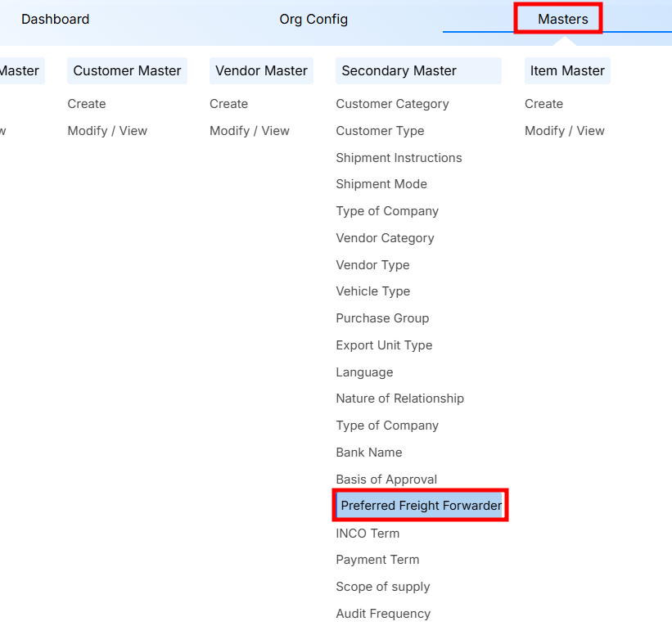The width and height of the screenshot is (672, 626).
Task: Open Modify / View under Item Master
Action: pyautogui.click(x=564, y=131)
